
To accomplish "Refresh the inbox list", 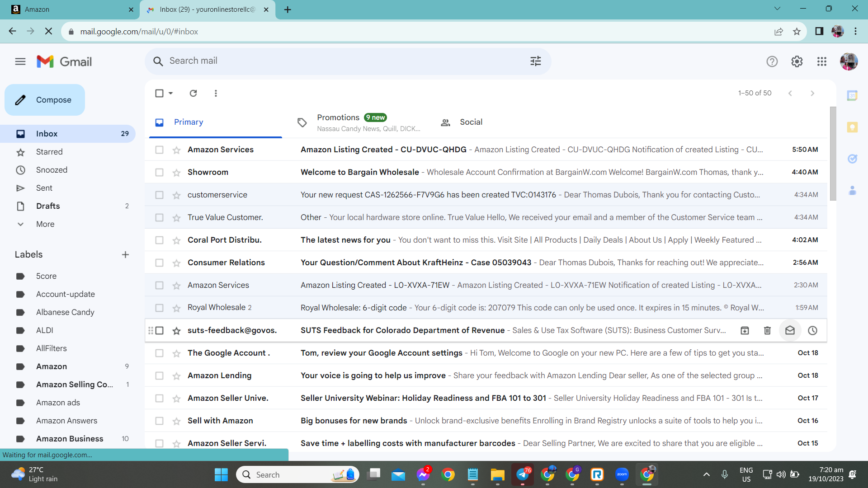I will [193, 93].
